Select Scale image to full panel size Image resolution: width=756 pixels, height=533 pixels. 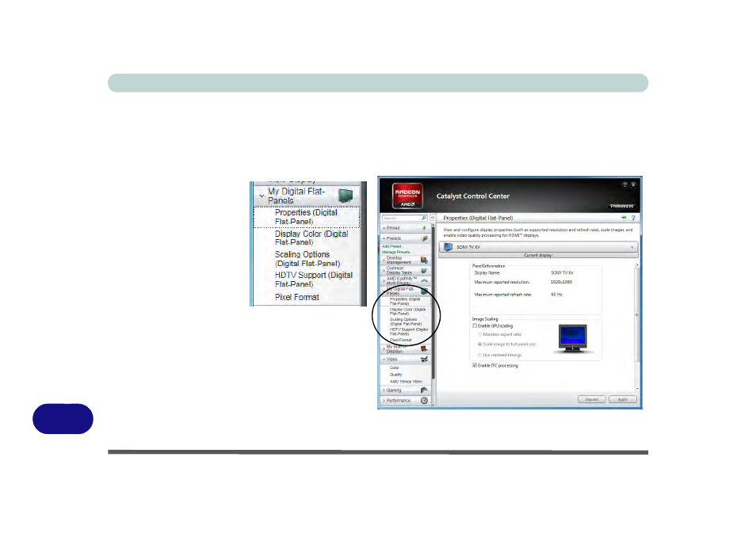click(x=479, y=344)
